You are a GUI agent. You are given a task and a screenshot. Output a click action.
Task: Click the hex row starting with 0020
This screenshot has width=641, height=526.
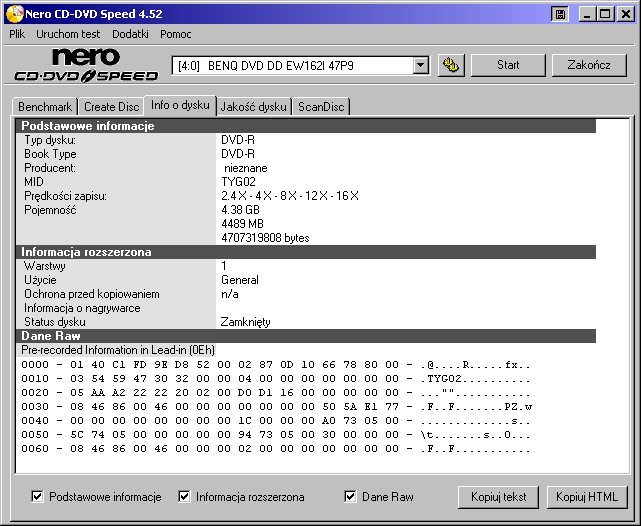coord(276,393)
